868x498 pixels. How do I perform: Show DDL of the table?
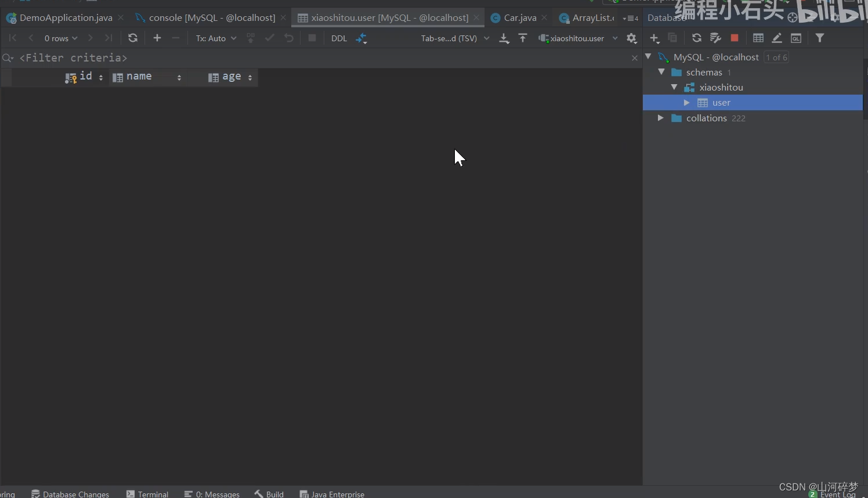point(339,38)
